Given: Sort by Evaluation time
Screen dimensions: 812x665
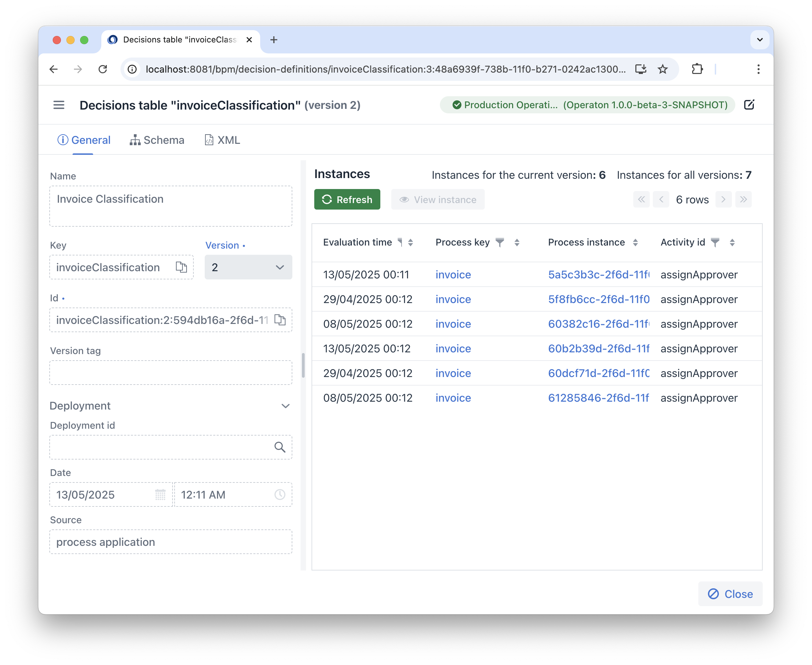Looking at the screenshot, I should click(x=410, y=242).
